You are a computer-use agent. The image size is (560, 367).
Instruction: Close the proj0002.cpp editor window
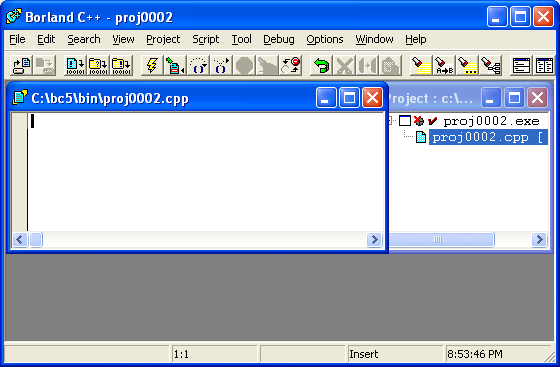(372, 98)
